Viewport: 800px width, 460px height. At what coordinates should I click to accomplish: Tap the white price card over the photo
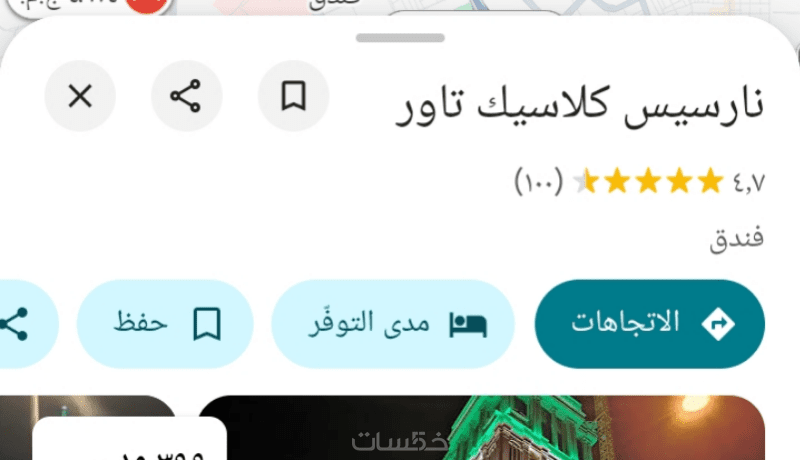coord(130,439)
